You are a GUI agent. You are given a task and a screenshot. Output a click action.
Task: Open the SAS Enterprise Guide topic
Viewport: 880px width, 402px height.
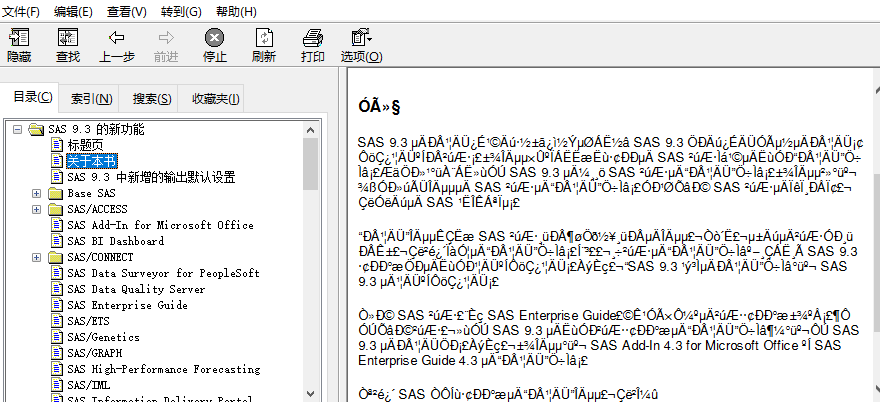[x=127, y=305]
